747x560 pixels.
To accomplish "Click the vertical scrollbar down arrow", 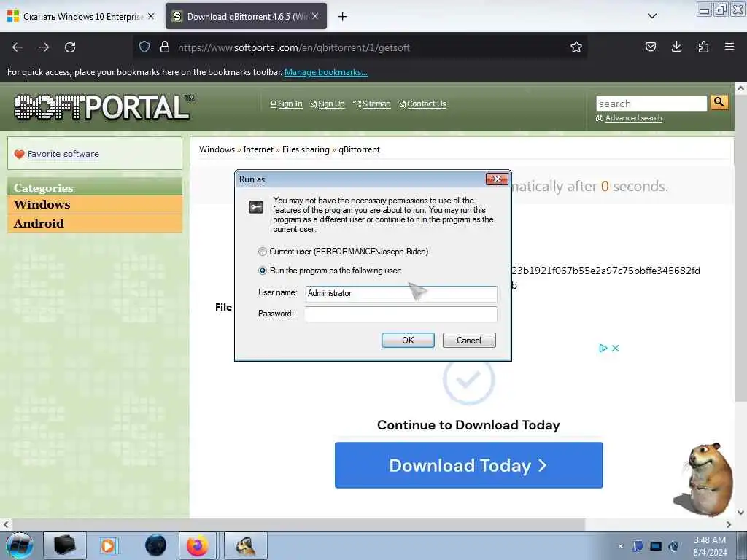I will click(740, 513).
